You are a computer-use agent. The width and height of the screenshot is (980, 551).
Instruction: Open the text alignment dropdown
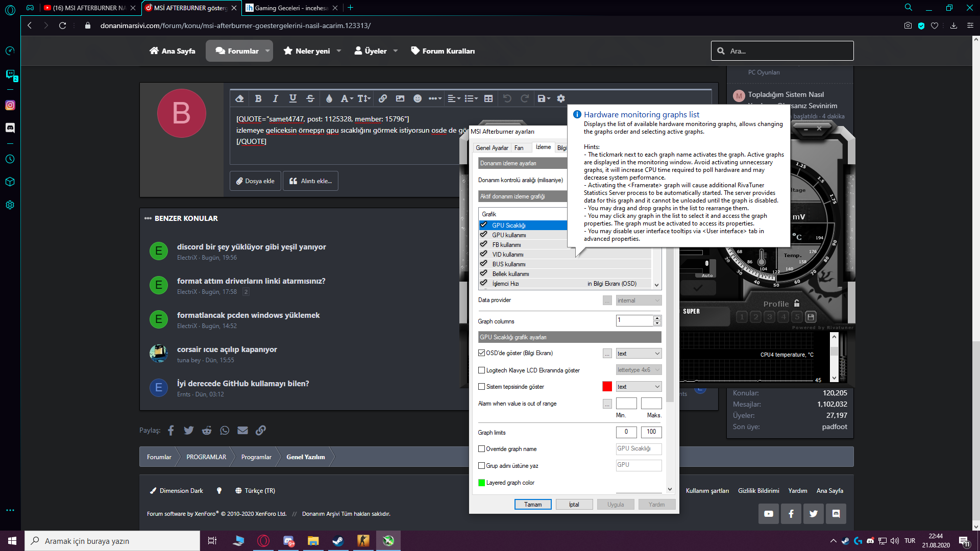coord(454,98)
